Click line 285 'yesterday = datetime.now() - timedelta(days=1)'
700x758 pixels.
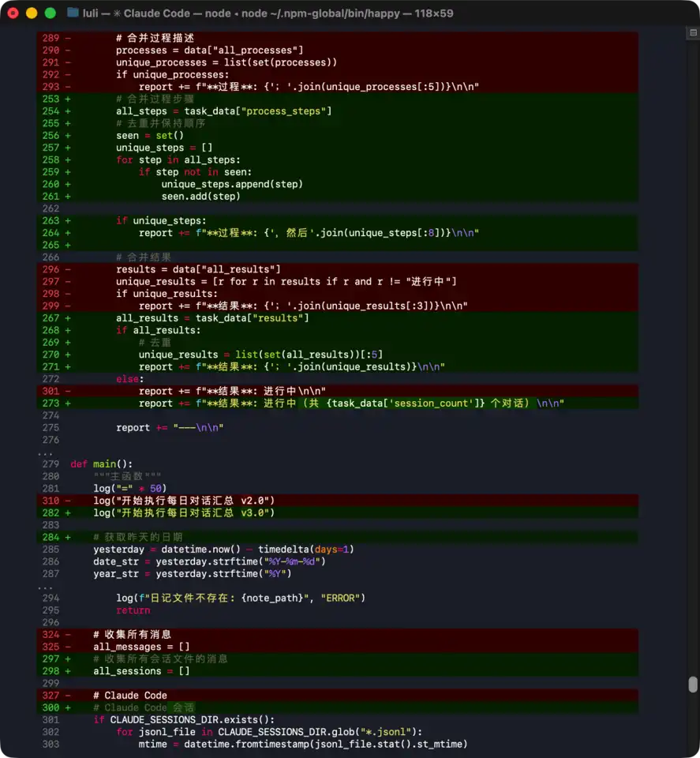[x=223, y=550]
